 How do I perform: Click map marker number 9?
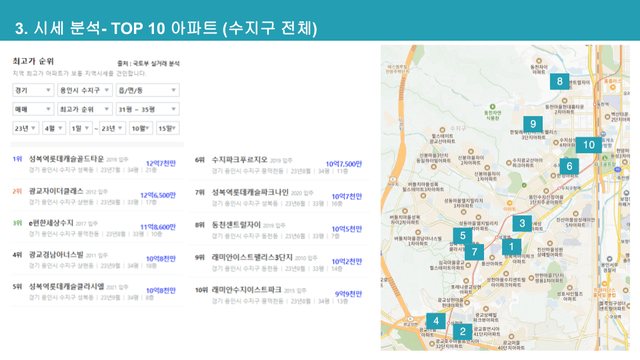(x=533, y=124)
